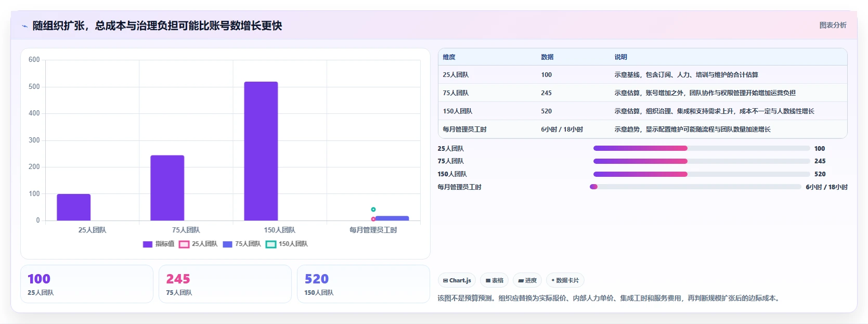Click the 150人团队 progress bar

pos(702,174)
